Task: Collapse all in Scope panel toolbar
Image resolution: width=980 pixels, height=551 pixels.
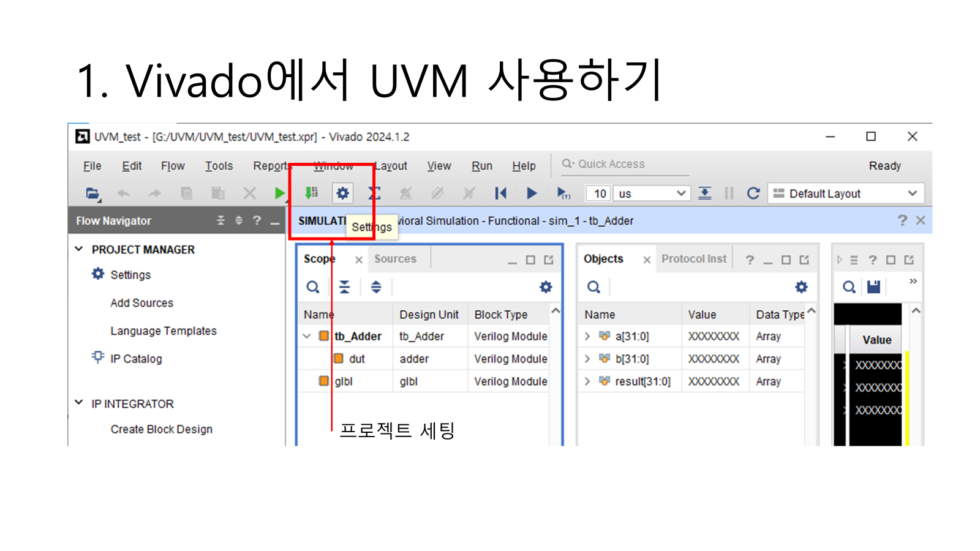Action: click(x=345, y=287)
